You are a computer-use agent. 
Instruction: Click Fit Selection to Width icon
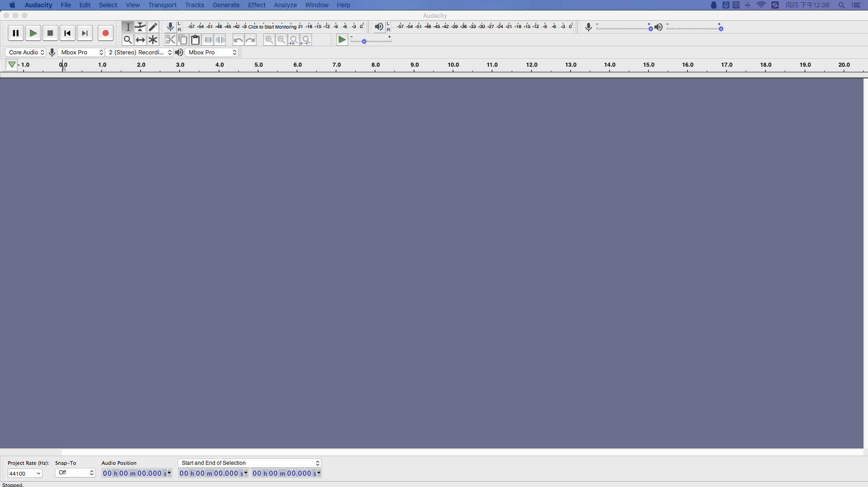(x=293, y=40)
